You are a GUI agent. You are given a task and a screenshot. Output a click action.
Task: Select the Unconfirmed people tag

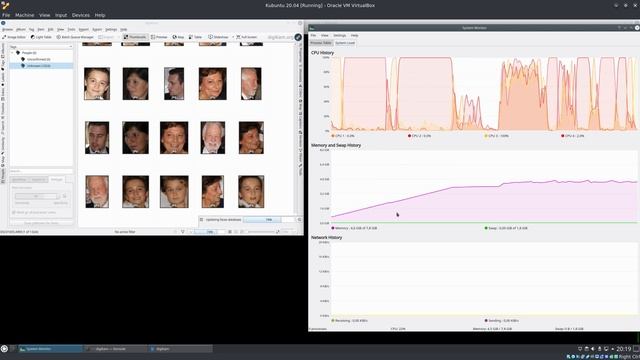(38, 59)
